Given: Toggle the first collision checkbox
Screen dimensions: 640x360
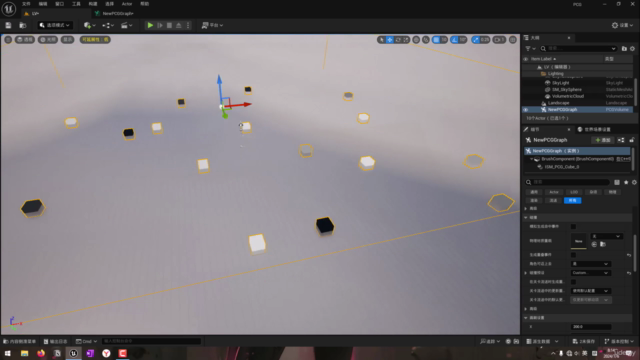Looking at the screenshot, I should click(573, 227).
